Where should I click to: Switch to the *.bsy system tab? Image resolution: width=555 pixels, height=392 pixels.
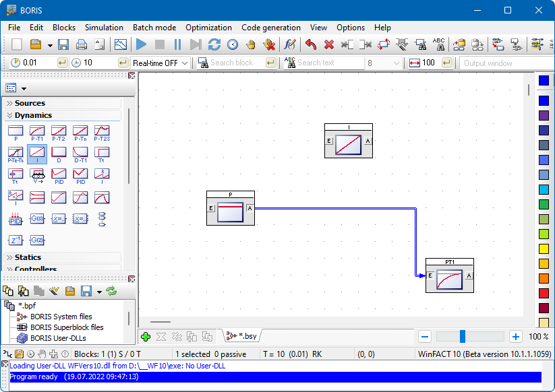[x=242, y=336]
